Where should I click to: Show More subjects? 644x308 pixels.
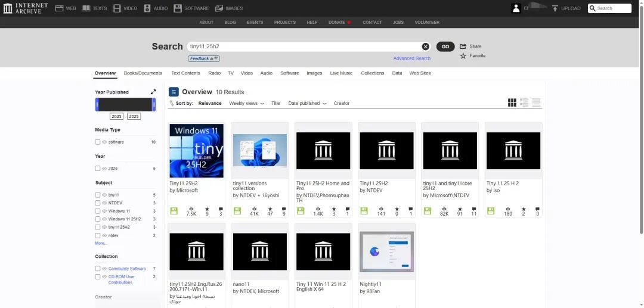pyautogui.click(x=101, y=243)
